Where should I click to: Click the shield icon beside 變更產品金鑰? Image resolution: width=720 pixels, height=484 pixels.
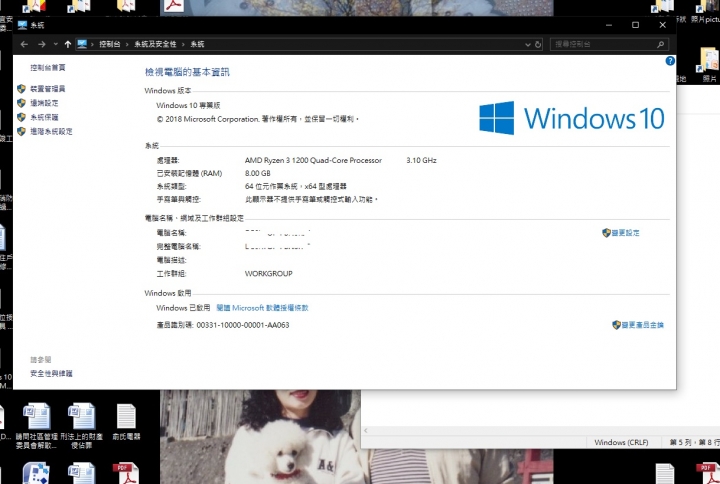(x=616, y=325)
